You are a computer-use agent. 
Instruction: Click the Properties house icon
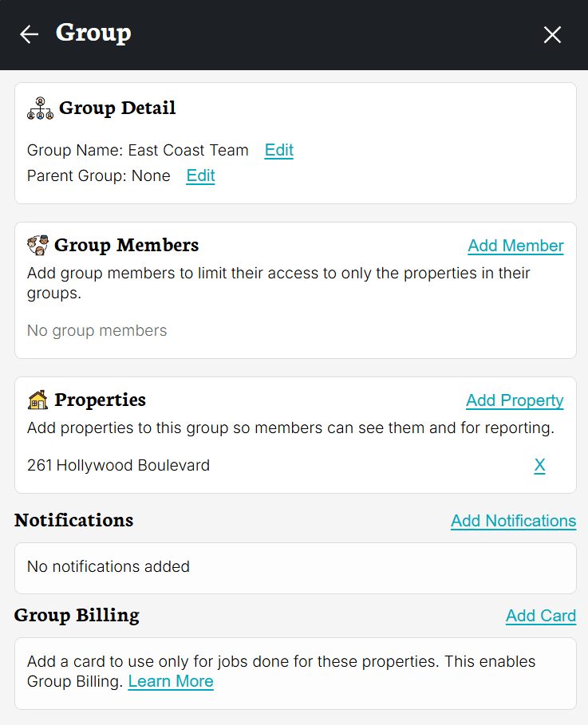36,399
